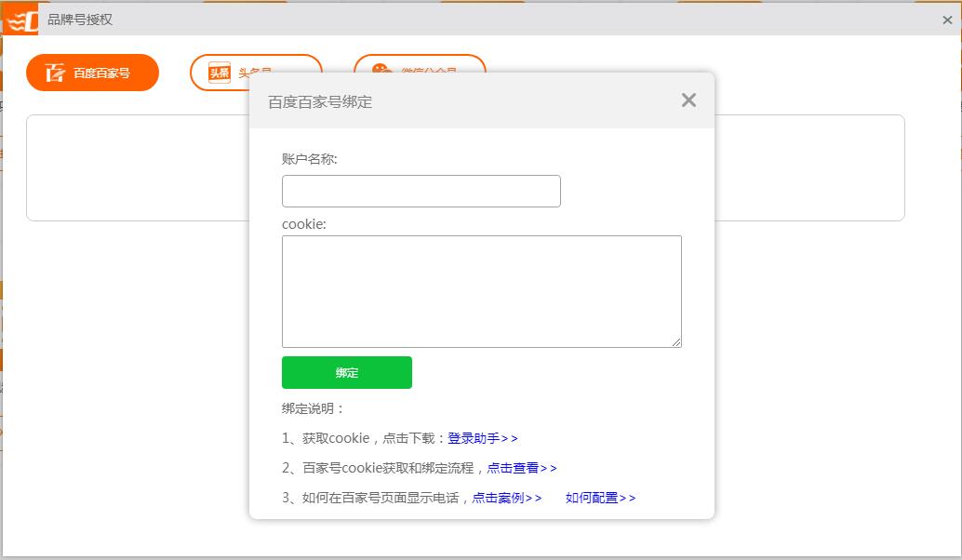Close the 百度百家号绑定 dialog
This screenshot has height=560, width=962.
(x=688, y=100)
